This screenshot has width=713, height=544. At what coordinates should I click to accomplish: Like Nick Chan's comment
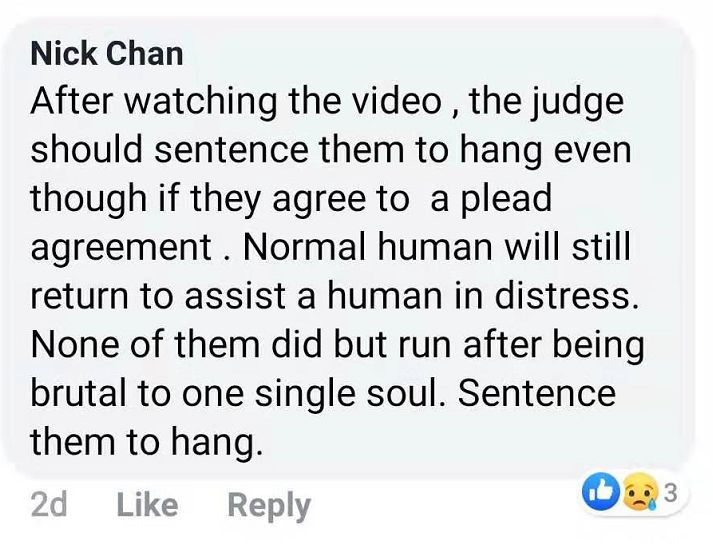(x=147, y=504)
